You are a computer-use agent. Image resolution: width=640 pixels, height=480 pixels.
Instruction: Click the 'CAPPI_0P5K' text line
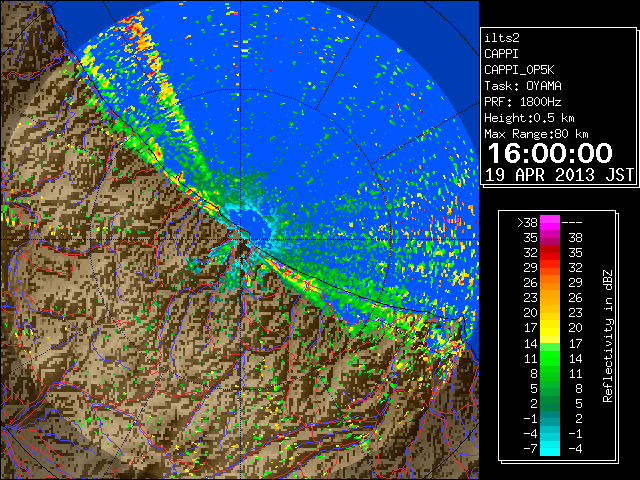(519, 70)
